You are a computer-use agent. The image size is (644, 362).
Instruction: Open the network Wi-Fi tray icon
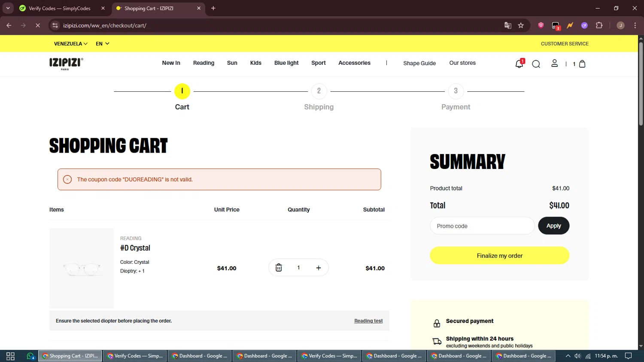pos(588,356)
